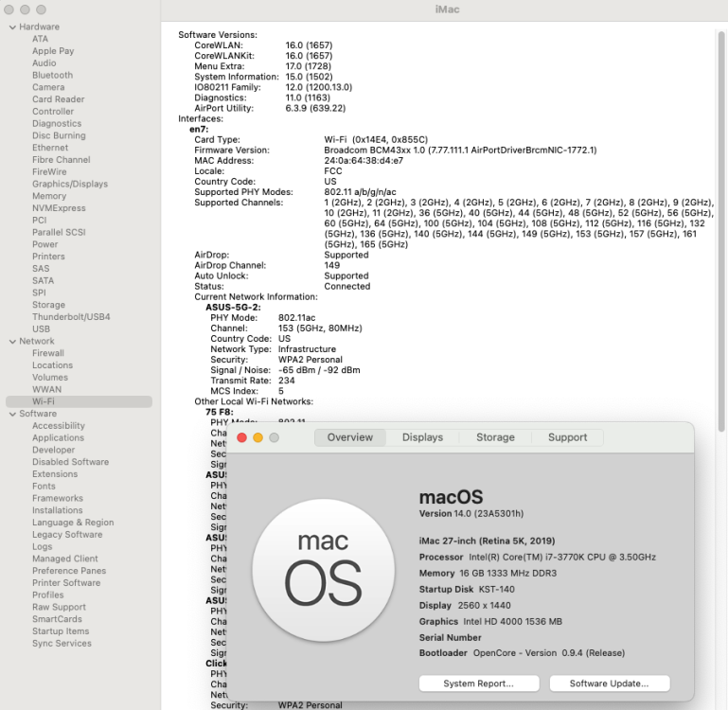Select Card Reader in the sidebar
Viewport: 728px width, 710px height.
59,99
